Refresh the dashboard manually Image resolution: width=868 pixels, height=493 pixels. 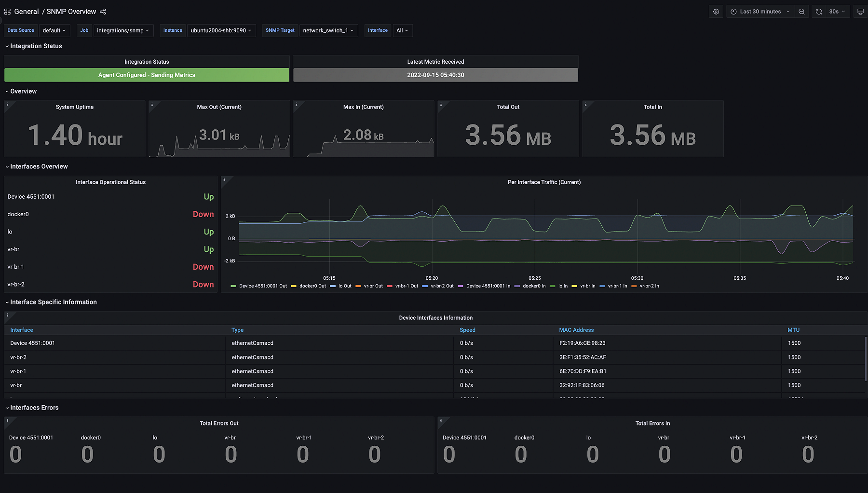[x=818, y=11]
